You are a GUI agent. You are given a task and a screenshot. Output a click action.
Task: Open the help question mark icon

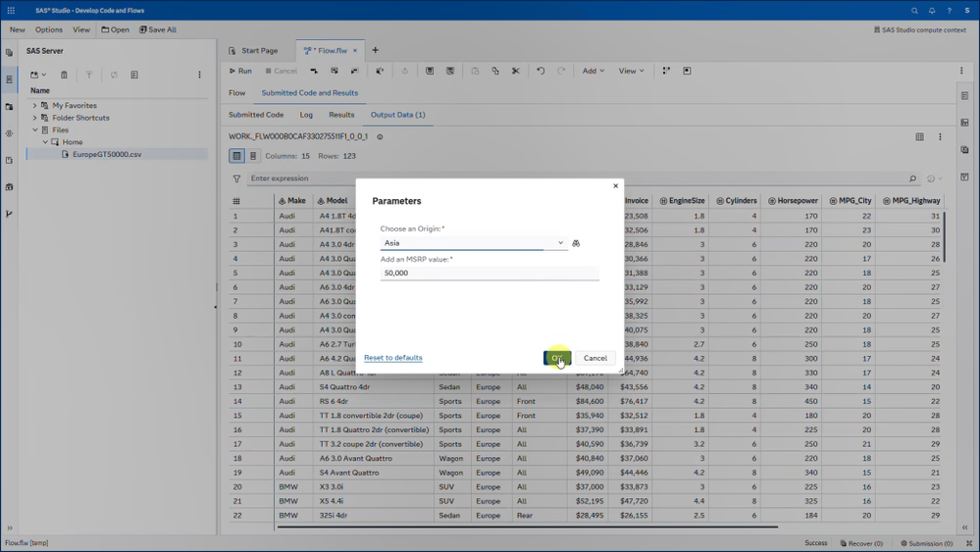[949, 11]
